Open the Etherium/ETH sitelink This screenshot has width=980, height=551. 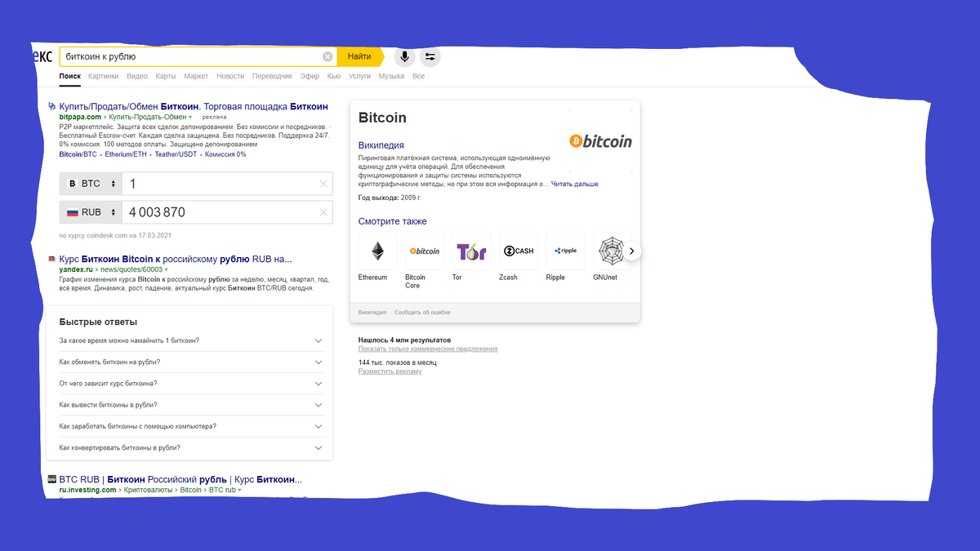click(x=127, y=153)
